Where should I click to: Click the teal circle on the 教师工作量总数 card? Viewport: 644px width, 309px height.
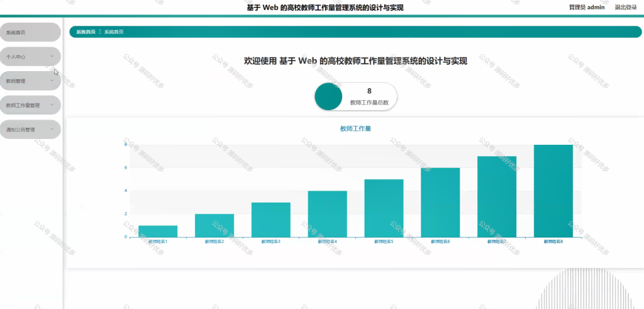[x=328, y=96]
